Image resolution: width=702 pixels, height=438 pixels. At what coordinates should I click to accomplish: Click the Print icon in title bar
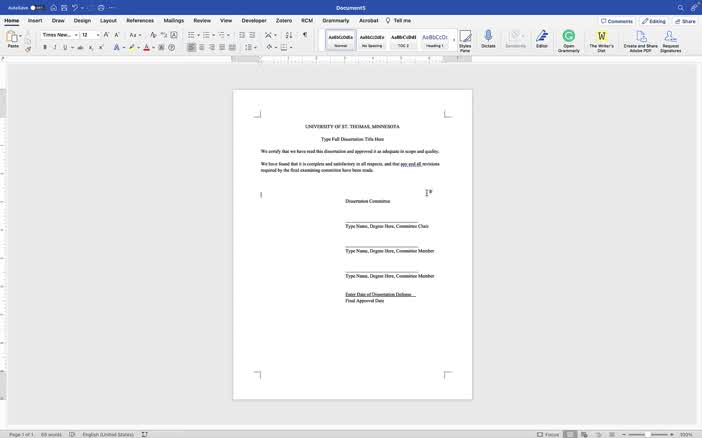[x=101, y=8]
